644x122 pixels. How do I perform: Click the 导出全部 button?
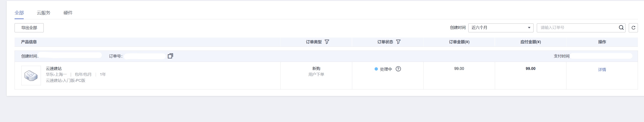pyautogui.click(x=29, y=28)
